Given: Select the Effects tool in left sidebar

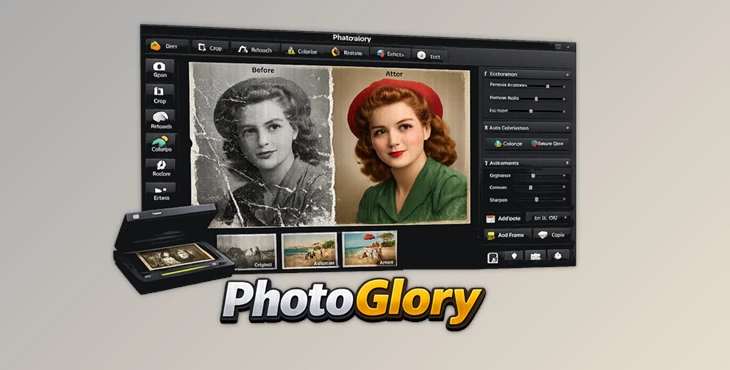Looking at the screenshot, I should pyautogui.click(x=161, y=192).
